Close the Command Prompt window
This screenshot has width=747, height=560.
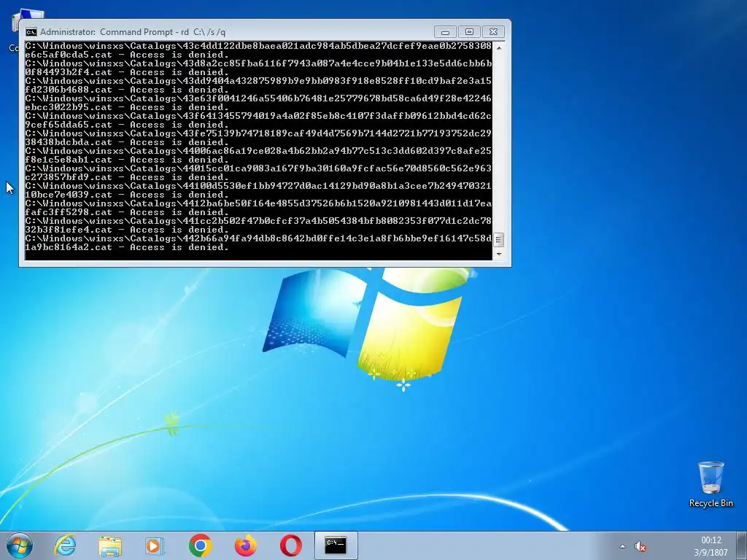tap(494, 32)
